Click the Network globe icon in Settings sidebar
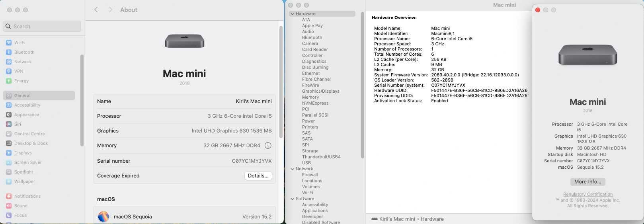Image resolution: width=644 pixels, height=224 pixels. click(x=9, y=62)
